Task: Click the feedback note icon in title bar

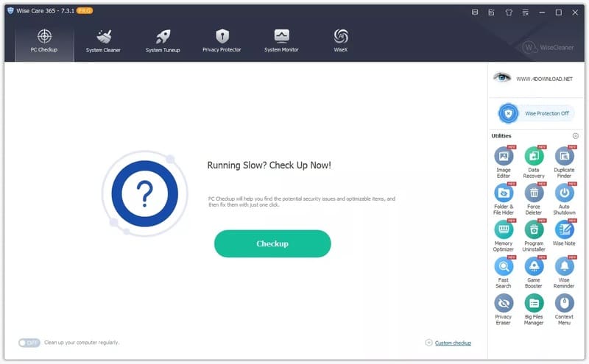Action: 491,13
